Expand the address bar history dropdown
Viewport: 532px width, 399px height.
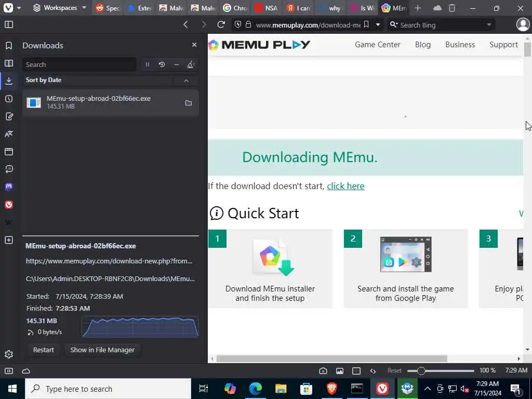click(378, 24)
